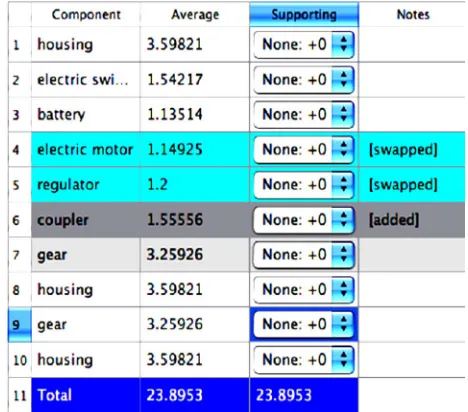Image resolution: width=468 pixels, height=412 pixels.
Task: Select row number 8 header
Action: coord(20,290)
